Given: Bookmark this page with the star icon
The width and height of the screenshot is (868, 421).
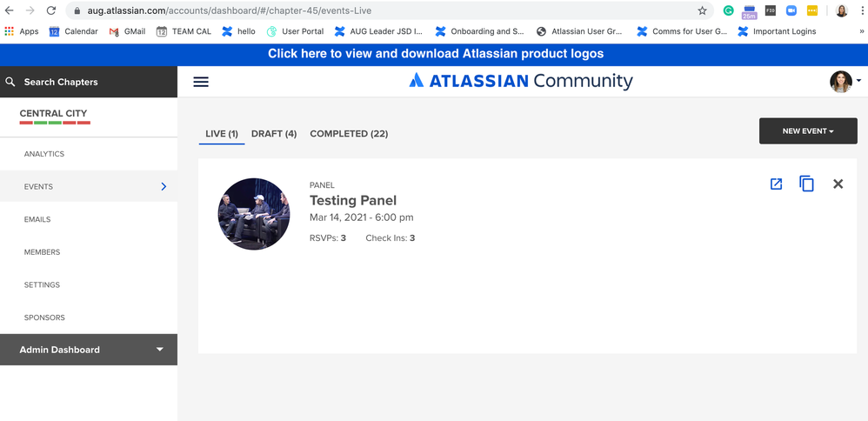Looking at the screenshot, I should [702, 10].
